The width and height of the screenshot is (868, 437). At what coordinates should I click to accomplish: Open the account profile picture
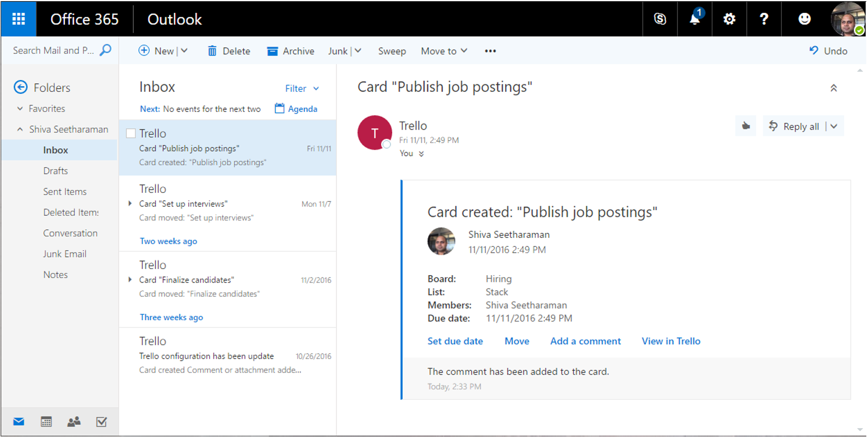(x=847, y=19)
